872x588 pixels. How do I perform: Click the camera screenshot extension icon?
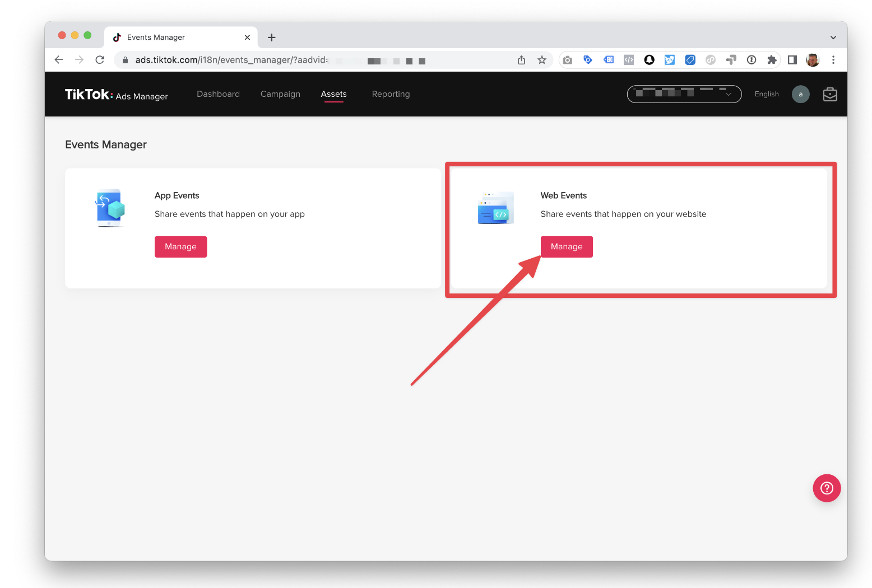click(568, 60)
